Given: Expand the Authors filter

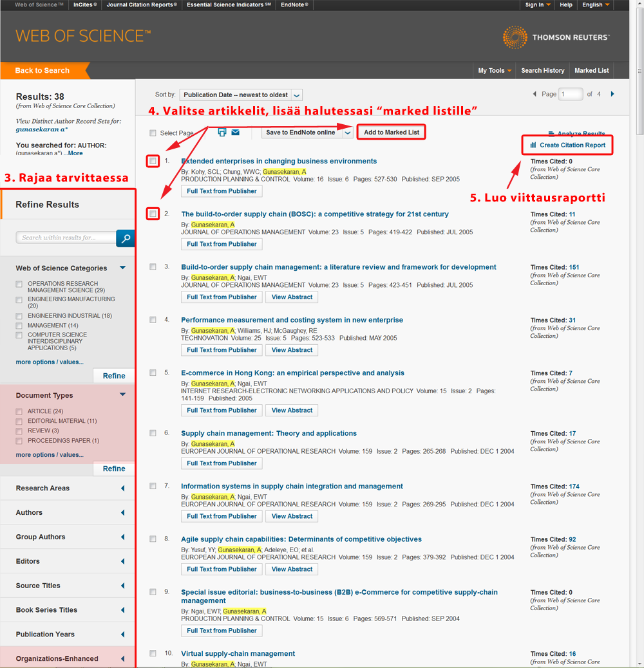Looking at the screenshot, I should (x=123, y=512).
